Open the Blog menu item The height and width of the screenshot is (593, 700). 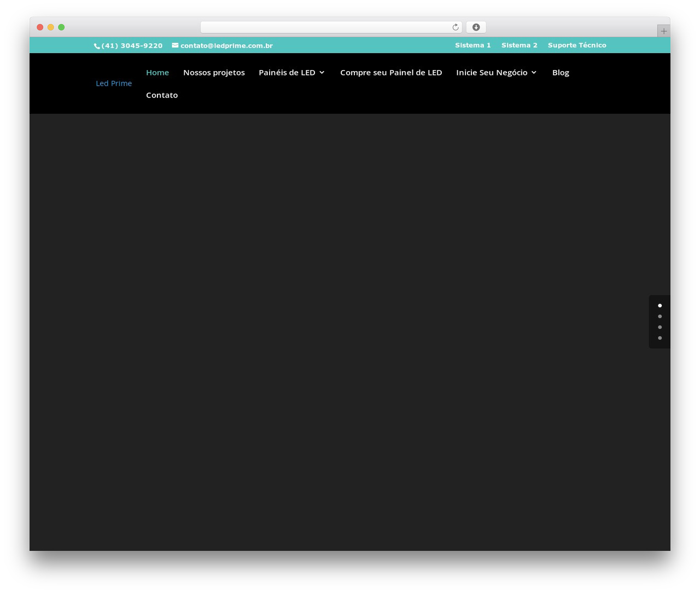coord(561,73)
